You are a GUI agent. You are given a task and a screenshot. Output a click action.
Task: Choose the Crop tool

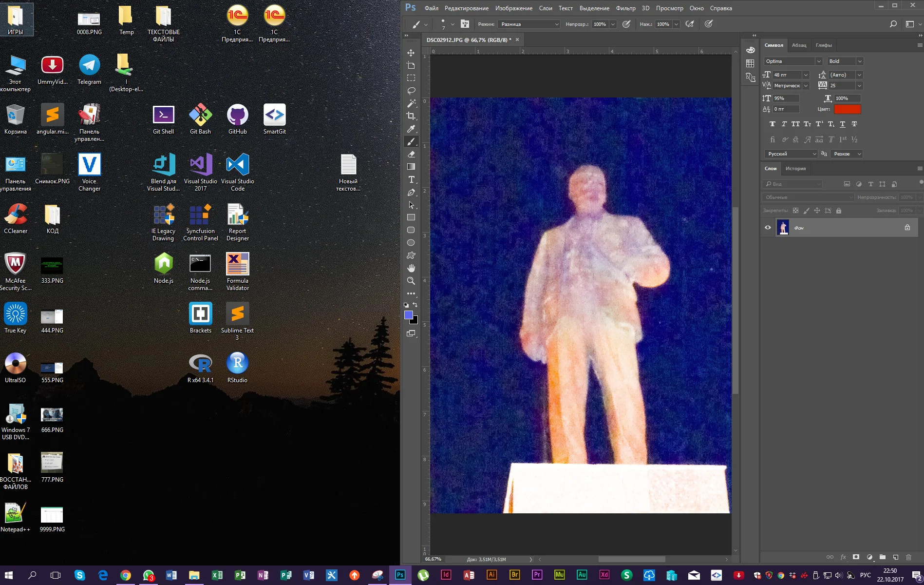pos(412,117)
